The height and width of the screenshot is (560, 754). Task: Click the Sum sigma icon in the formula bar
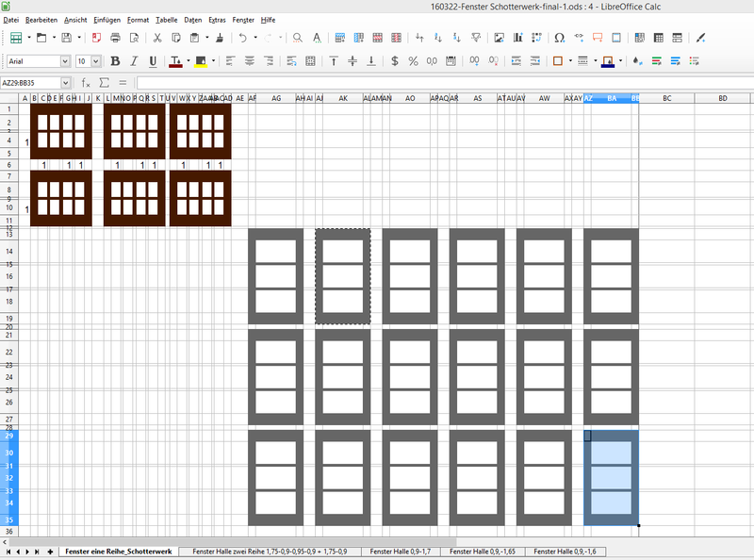tap(105, 83)
